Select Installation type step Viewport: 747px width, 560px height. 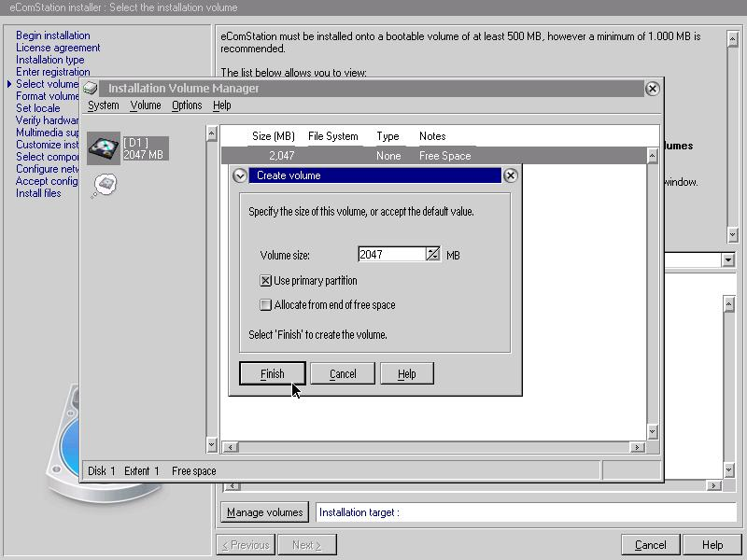pyautogui.click(x=50, y=60)
